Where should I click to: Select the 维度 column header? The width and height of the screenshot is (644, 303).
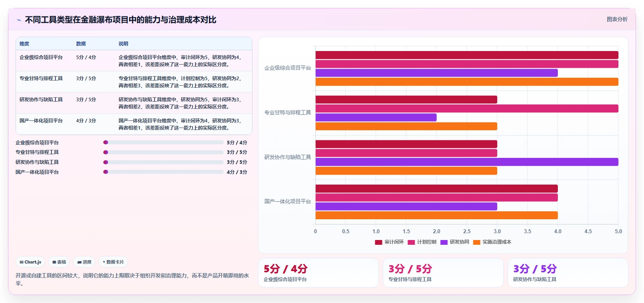[24, 44]
